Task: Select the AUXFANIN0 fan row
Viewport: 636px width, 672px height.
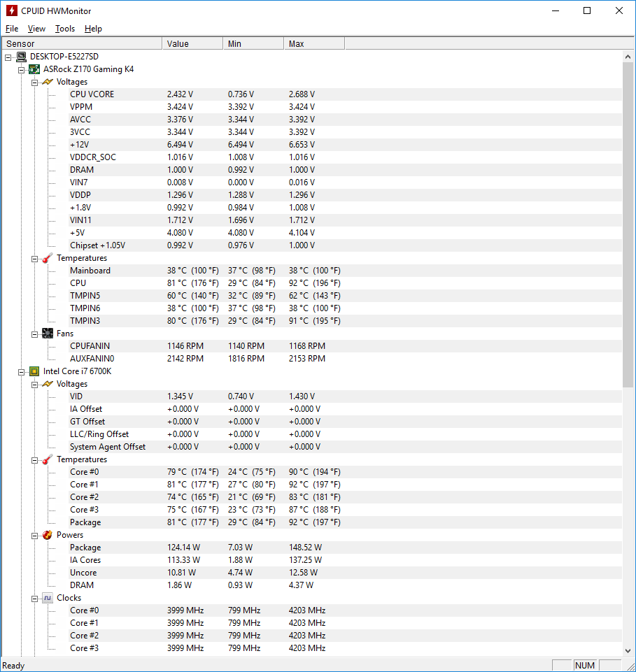Action: pos(345,358)
